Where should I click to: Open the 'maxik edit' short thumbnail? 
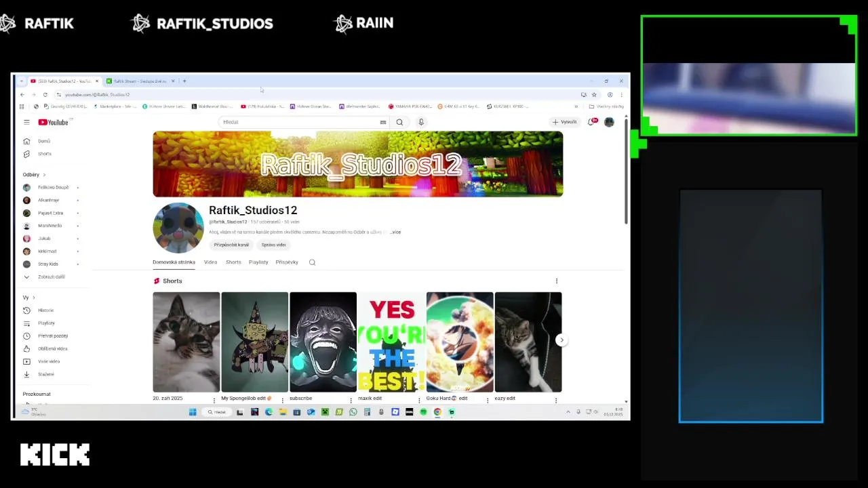(391, 342)
